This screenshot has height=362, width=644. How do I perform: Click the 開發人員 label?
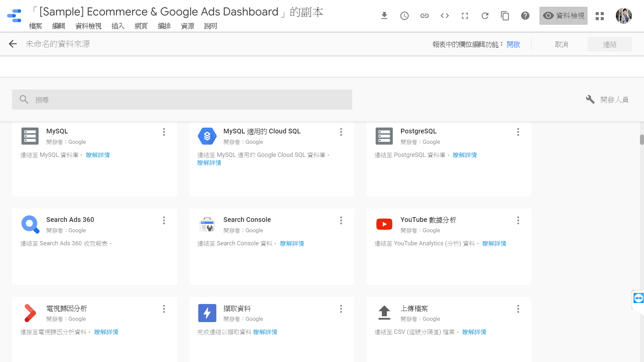[614, 100]
